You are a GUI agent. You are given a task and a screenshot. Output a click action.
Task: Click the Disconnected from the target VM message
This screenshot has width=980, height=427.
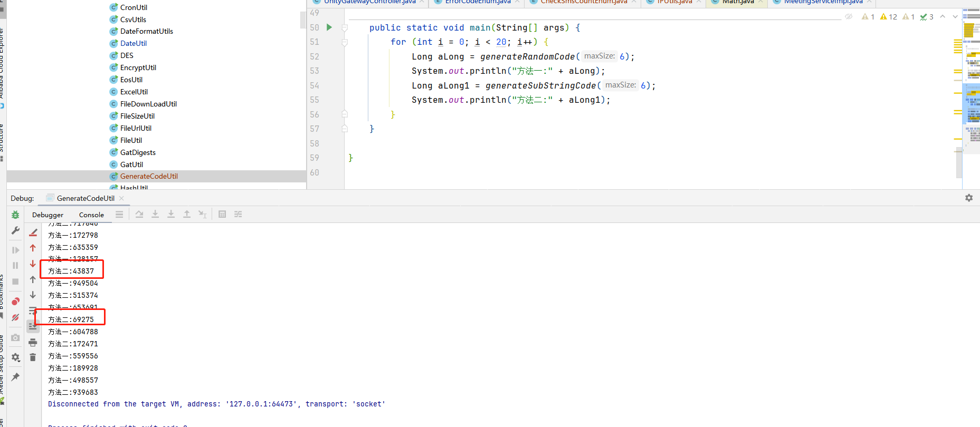click(x=216, y=404)
